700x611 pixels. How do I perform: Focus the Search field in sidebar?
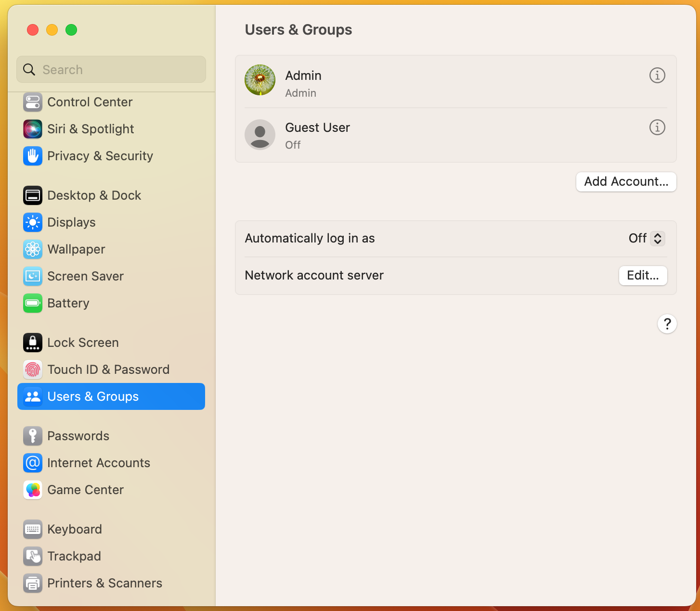click(111, 69)
